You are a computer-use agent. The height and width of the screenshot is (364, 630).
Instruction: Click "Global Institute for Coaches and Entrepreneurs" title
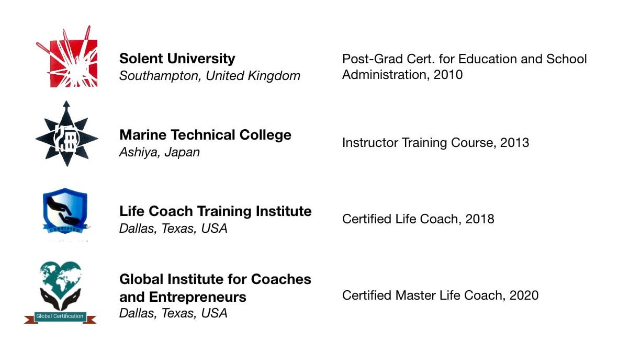215,288
